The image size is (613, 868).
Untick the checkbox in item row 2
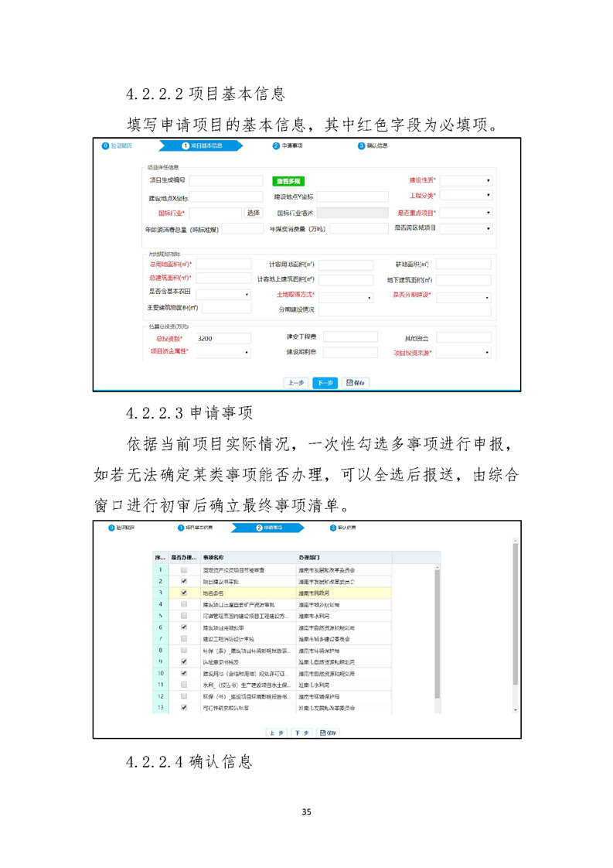[184, 581]
